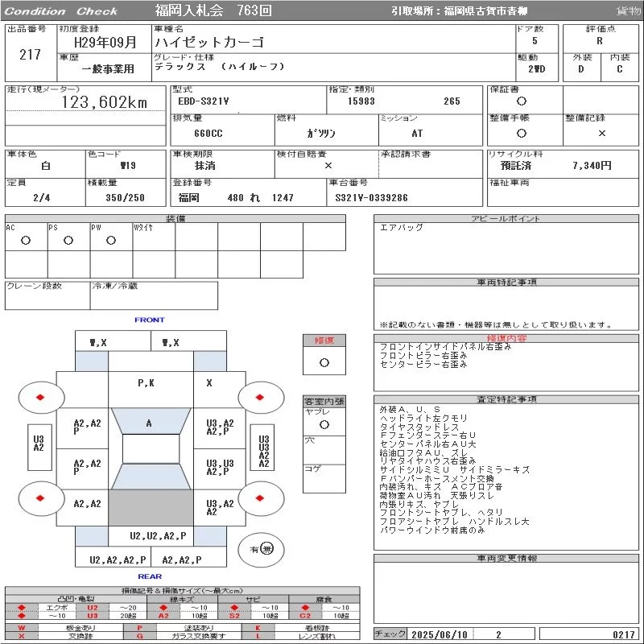This screenshot has width=644, height=644.
Task: Click the 福岡入札会 763回 auction title
Action: tap(213, 10)
